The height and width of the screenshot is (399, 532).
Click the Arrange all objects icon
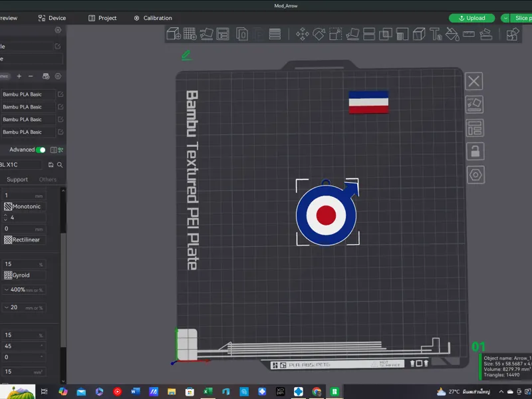(x=223, y=34)
